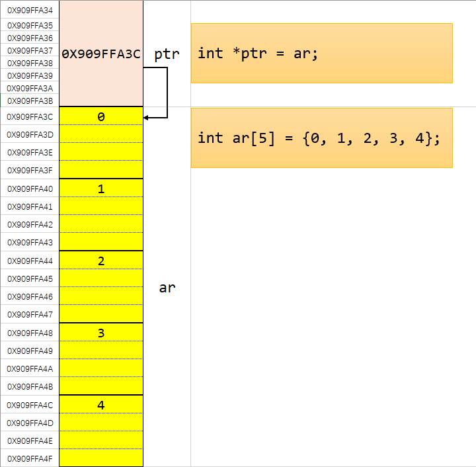The width and height of the screenshot is (476, 467).
Task: Select the yellow cell beside address 0X909FFA4E
Action: click(x=101, y=441)
